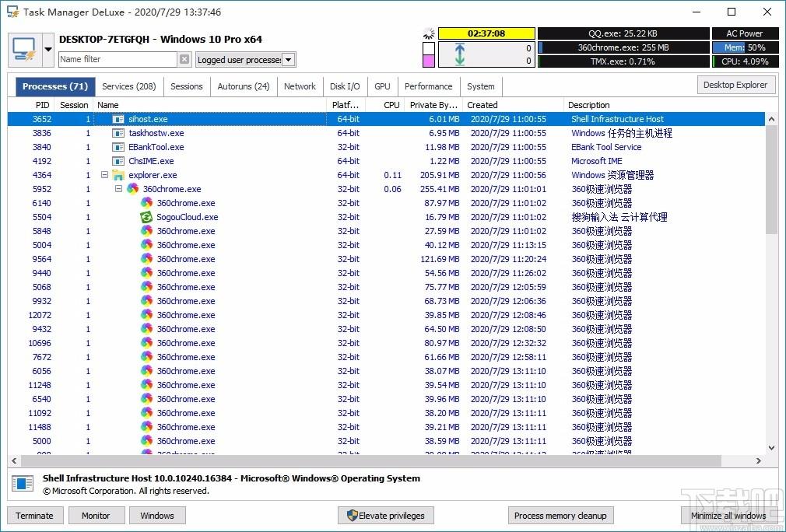Click the 360chrome.exe 255 MB memory bar

623,47
